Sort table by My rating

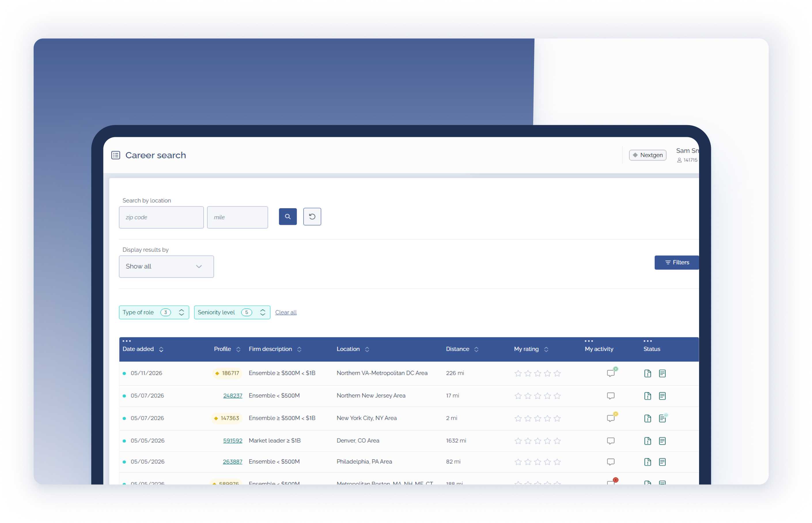[x=546, y=349]
